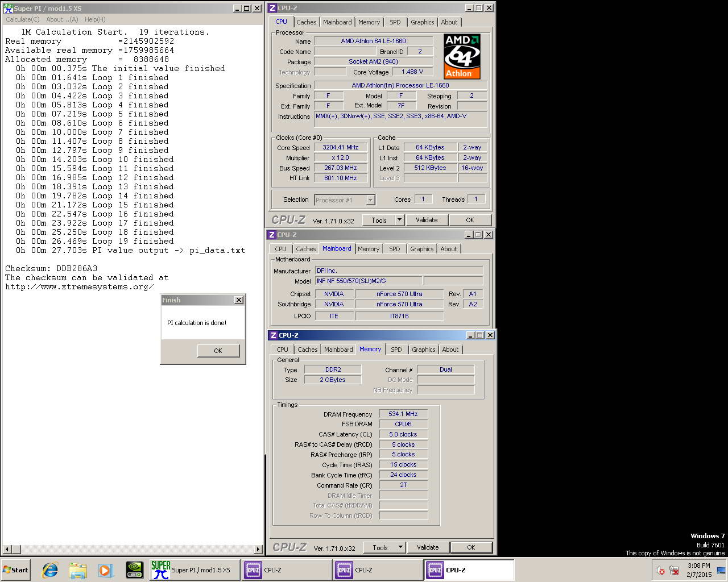Click the muted volume tray icon

pyautogui.click(x=660, y=570)
